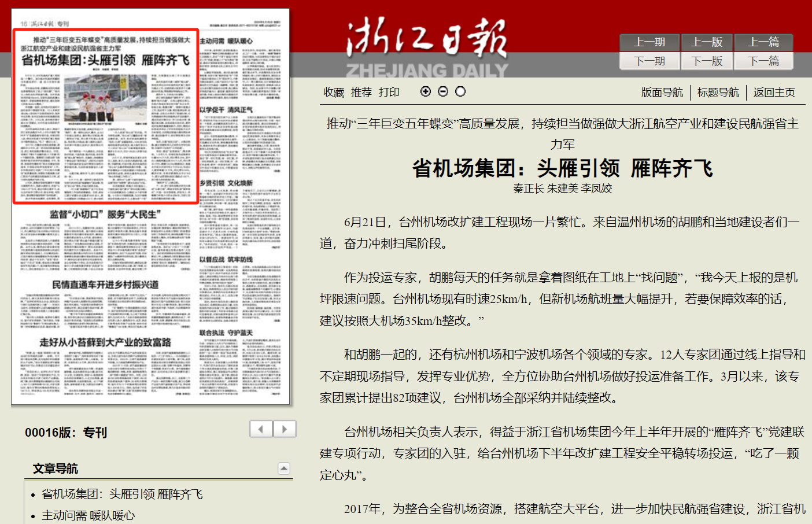The height and width of the screenshot is (524, 812).
Task: Go to previous page with left arrow button
Action: coord(261,429)
